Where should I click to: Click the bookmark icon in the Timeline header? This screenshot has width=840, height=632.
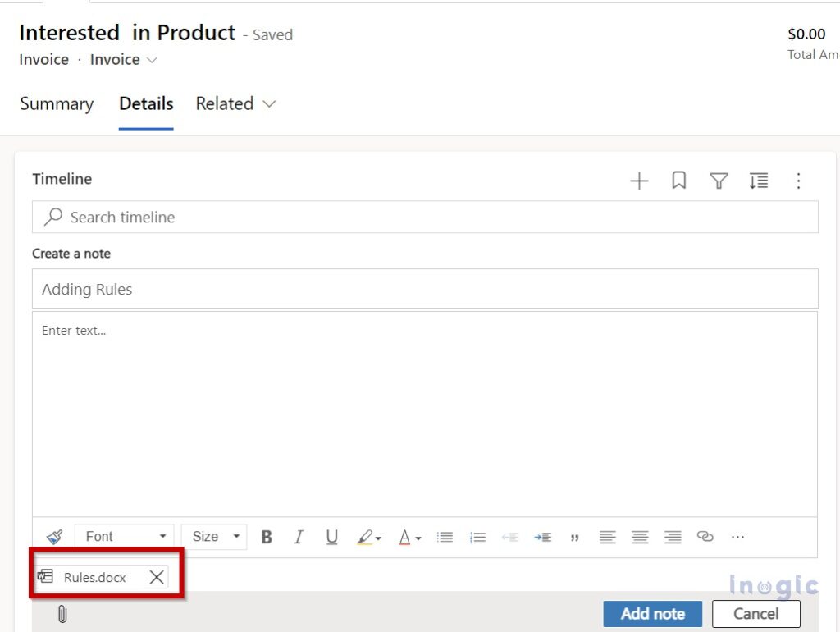click(678, 181)
